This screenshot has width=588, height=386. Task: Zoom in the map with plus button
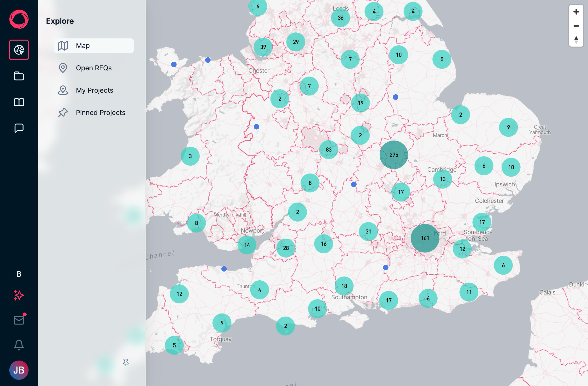click(576, 12)
